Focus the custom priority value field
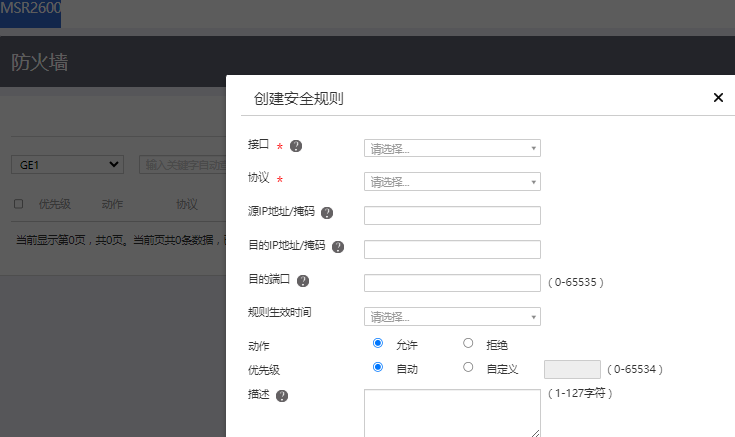The image size is (735, 437). tap(572, 369)
